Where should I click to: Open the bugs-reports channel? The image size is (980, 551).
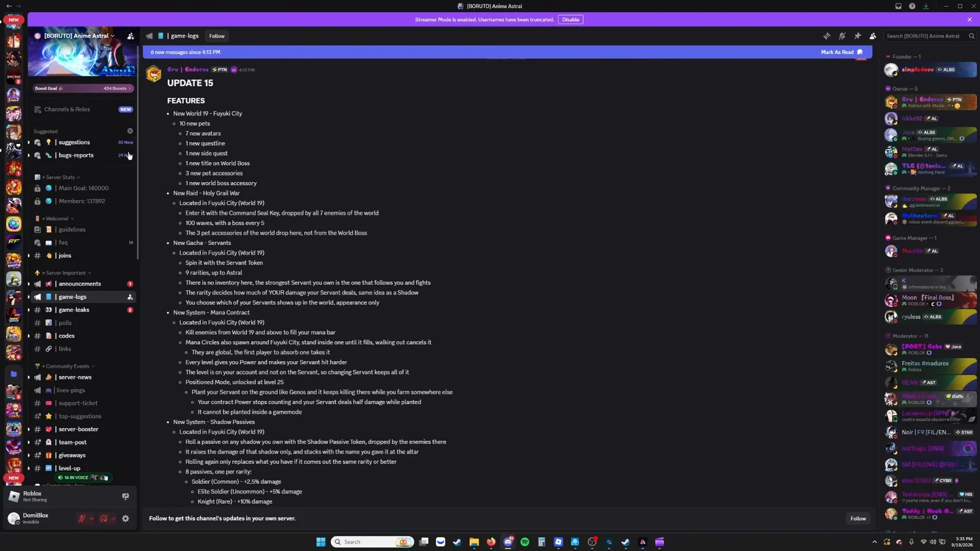[x=83, y=156]
